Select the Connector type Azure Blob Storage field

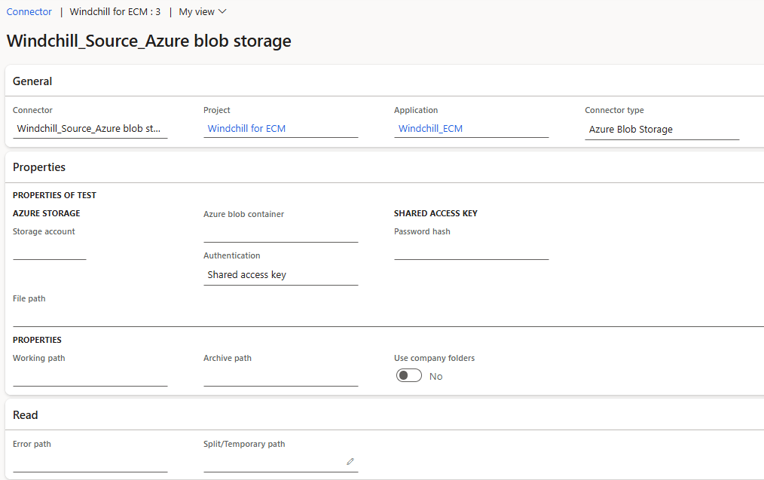click(662, 130)
